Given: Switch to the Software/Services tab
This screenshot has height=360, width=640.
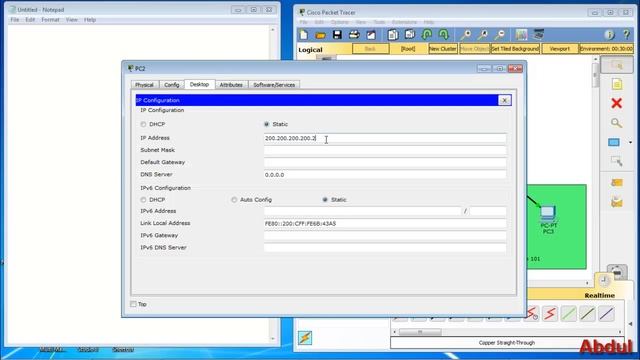Looking at the screenshot, I should (274, 85).
